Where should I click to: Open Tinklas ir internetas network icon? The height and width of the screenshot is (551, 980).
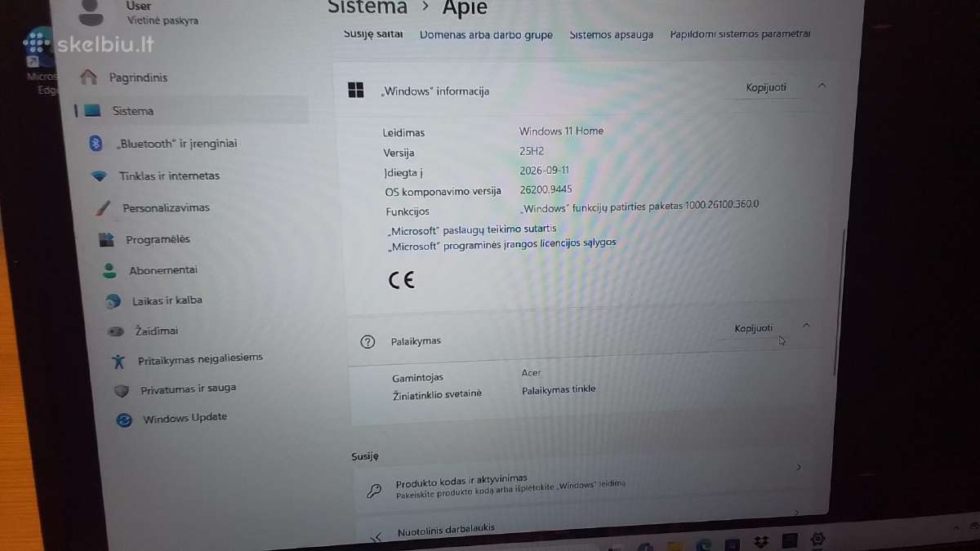[x=100, y=176]
